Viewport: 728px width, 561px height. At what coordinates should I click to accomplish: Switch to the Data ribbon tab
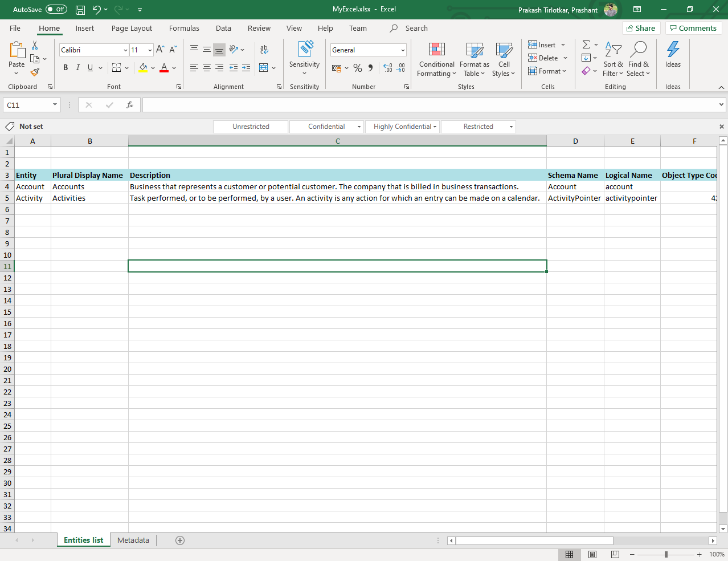(x=223, y=28)
